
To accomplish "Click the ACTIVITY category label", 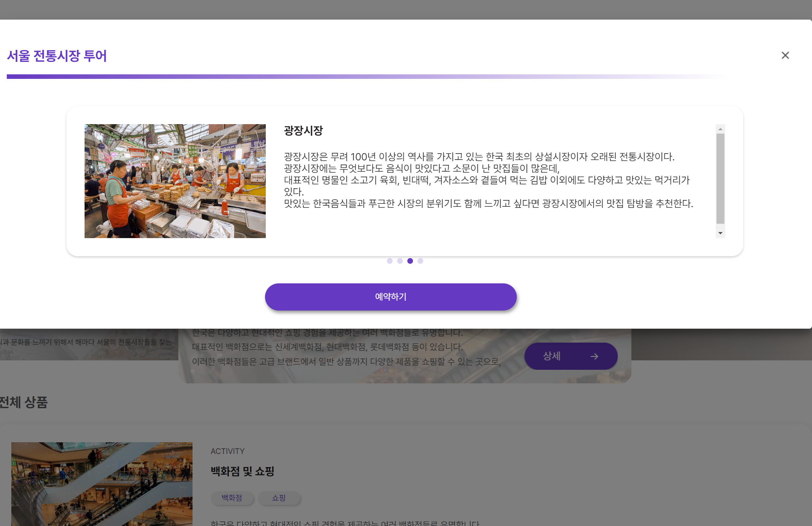I will 228,451.
